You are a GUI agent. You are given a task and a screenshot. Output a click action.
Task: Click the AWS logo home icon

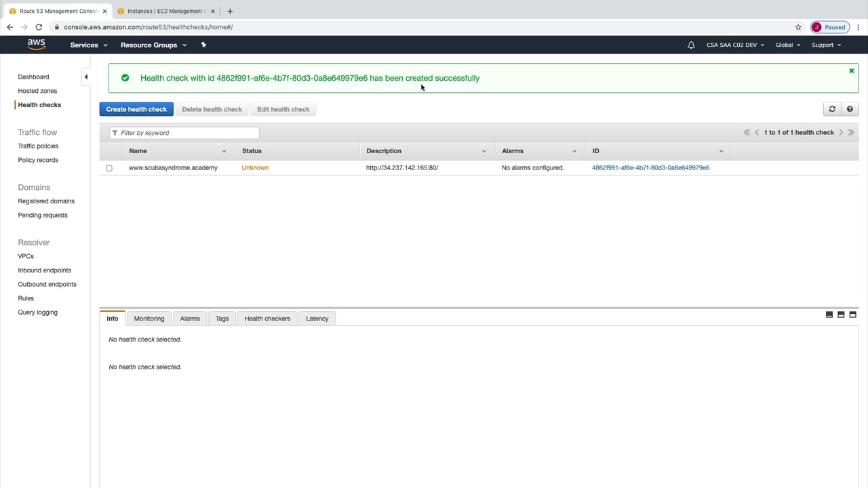coord(37,45)
